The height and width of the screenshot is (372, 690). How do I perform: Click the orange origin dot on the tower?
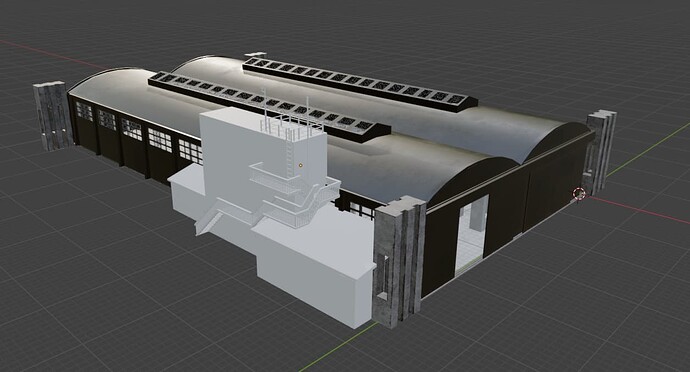coord(301,166)
